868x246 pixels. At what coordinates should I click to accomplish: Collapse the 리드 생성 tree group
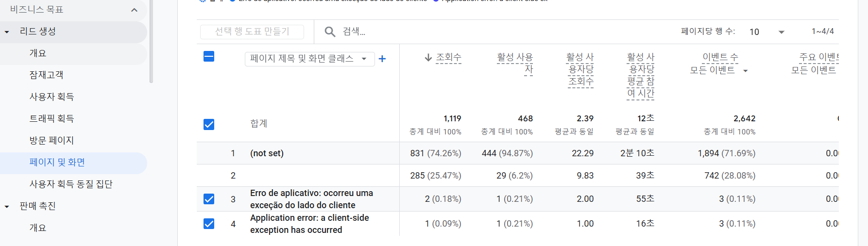[x=7, y=32]
